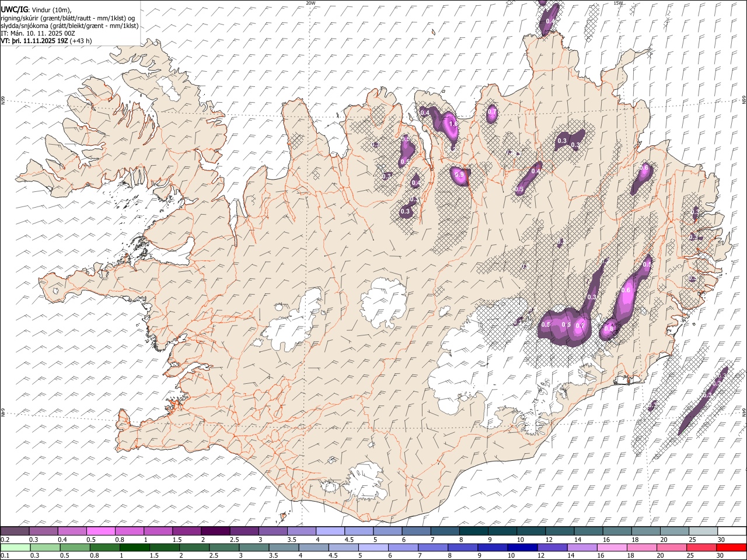Select the 12 swatch in the upper snow scale
Screen dimensions: 747x560
pyautogui.click(x=559, y=531)
